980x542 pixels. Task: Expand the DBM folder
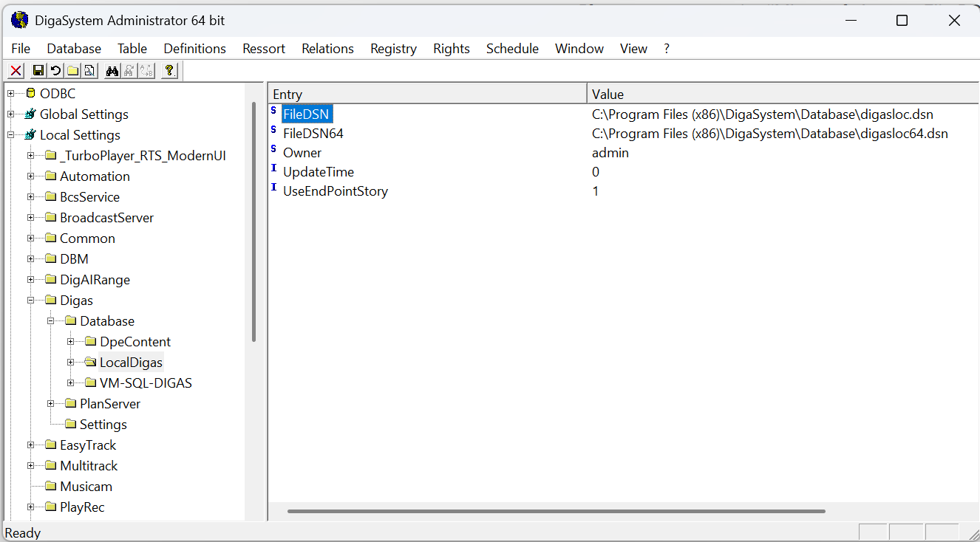point(31,259)
